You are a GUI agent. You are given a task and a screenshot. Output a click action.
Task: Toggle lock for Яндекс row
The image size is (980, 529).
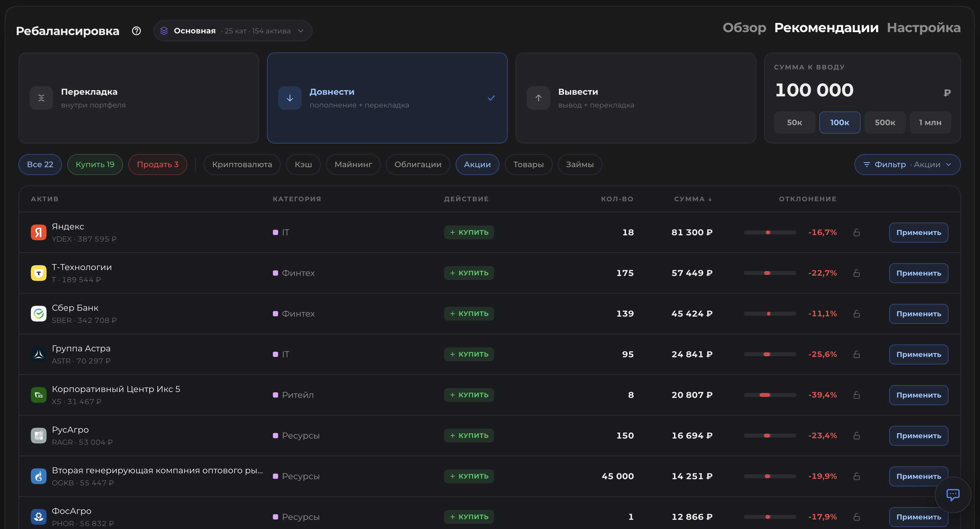[x=856, y=232]
